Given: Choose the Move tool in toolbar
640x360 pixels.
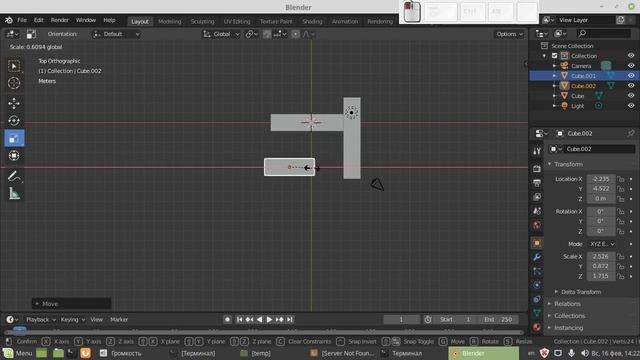Looking at the screenshot, I should coord(14,103).
